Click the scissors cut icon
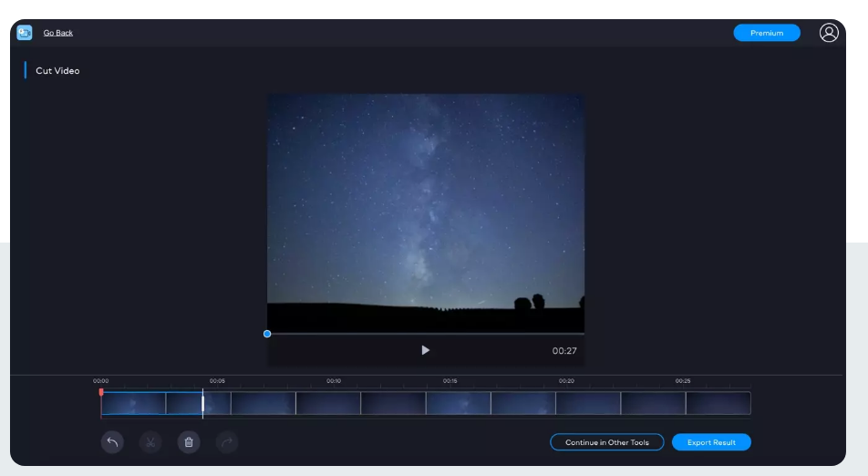 click(150, 442)
